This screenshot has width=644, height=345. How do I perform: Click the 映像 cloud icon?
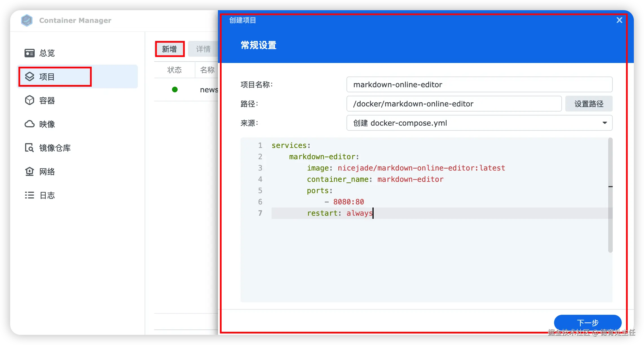[29, 124]
